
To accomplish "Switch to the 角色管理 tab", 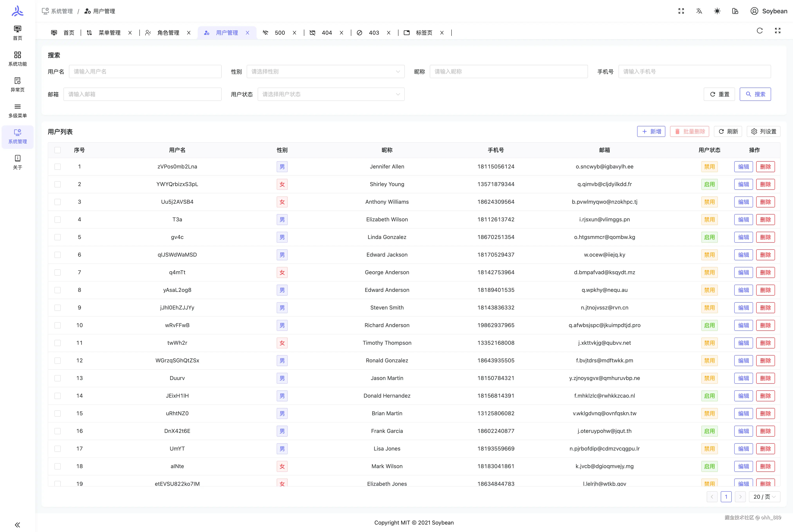I will (168, 33).
